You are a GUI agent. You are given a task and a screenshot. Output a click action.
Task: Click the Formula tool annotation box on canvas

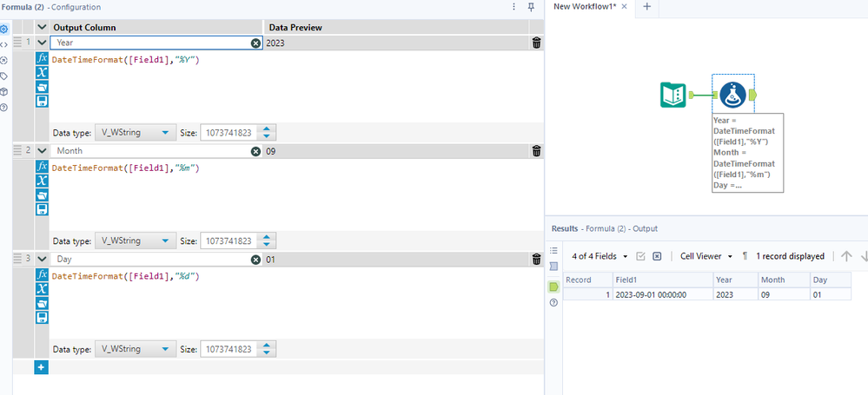point(747,153)
